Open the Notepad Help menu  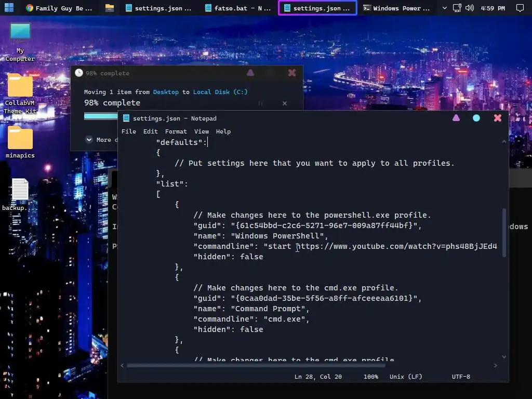pyautogui.click(x=223, y=131)
